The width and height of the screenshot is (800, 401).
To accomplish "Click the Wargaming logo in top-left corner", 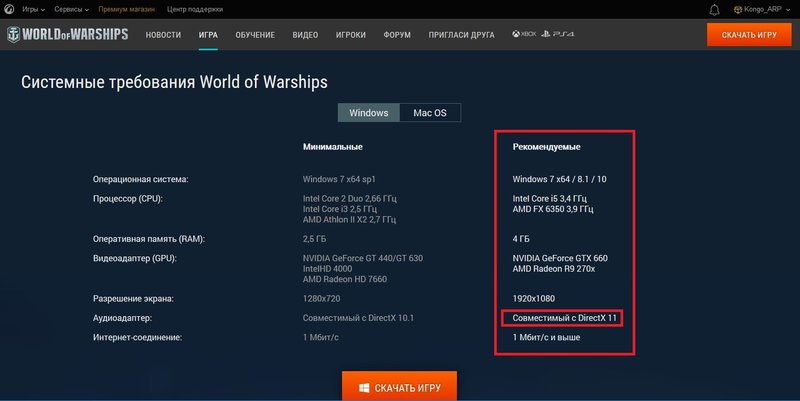I will [8, 9].
